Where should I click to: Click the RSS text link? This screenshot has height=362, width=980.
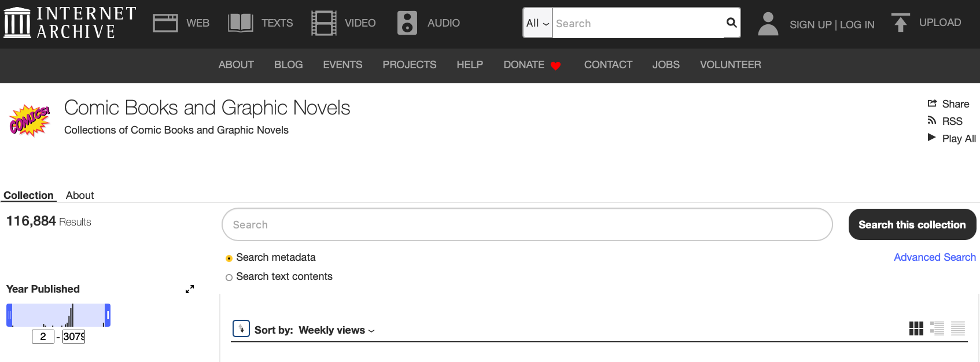pyautogui.click(x=952, y=121)
